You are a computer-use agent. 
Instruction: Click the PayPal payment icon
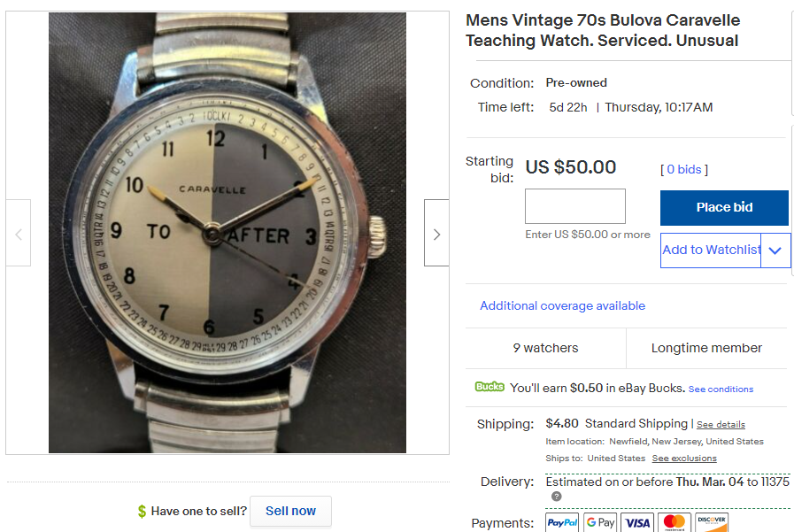pyautogui.click(x=562, y=522)
